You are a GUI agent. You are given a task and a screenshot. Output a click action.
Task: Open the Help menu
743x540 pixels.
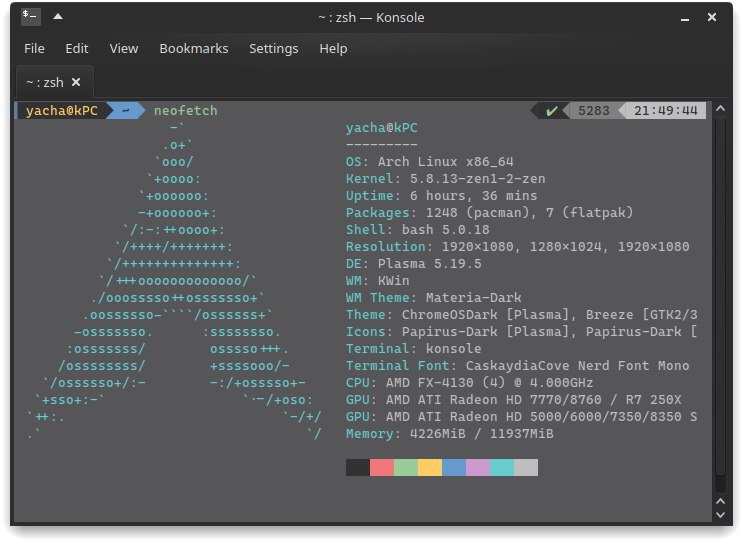pos(333,49)
